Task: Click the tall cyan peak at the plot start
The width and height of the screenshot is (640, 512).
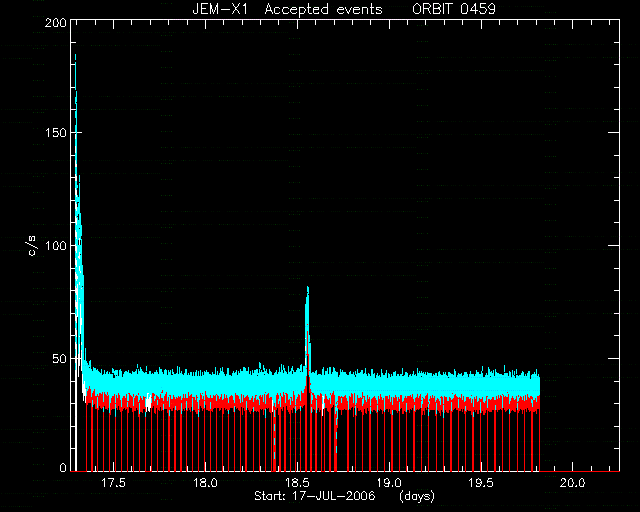Action: point(76,56)
